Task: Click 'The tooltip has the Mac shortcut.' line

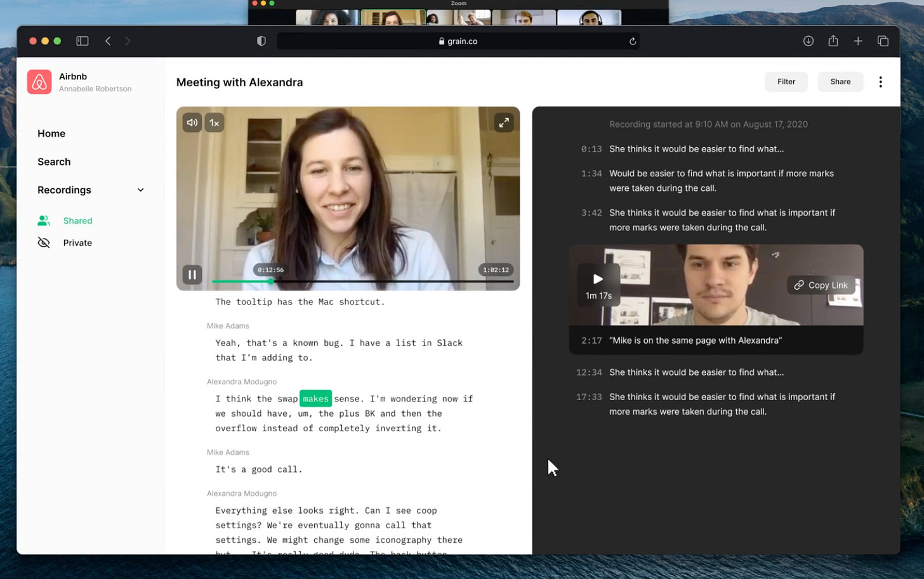Action: [x=300, y=302]
